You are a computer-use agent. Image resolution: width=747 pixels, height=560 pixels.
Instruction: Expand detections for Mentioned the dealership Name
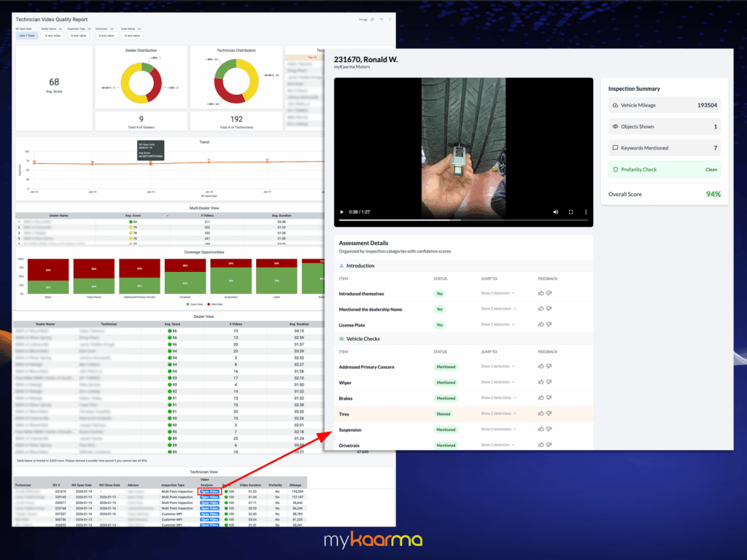[x=498, y=309]
